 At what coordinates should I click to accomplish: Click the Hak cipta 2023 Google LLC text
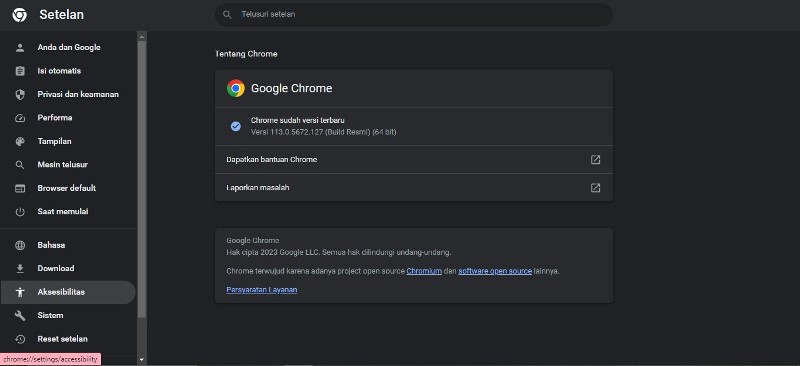[x=338, y=252]
